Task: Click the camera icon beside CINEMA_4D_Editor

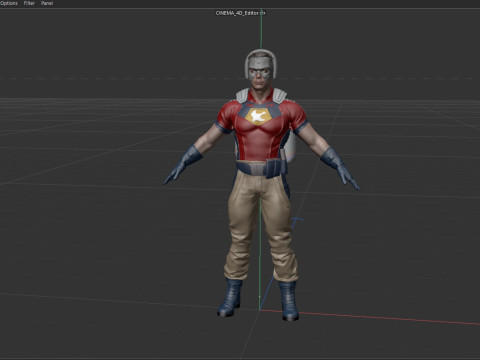Action: (263, 13)
